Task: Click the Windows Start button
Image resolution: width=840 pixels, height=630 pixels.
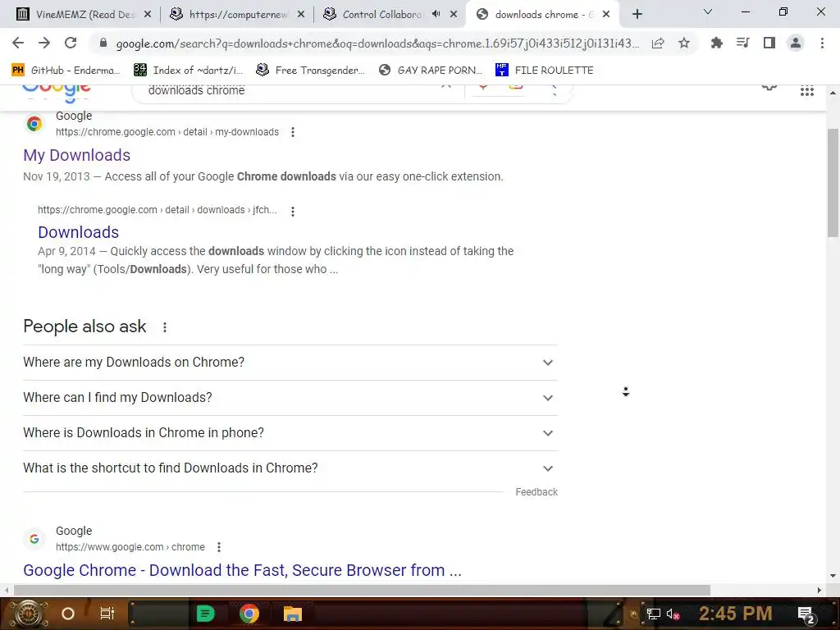Action: 27,614
